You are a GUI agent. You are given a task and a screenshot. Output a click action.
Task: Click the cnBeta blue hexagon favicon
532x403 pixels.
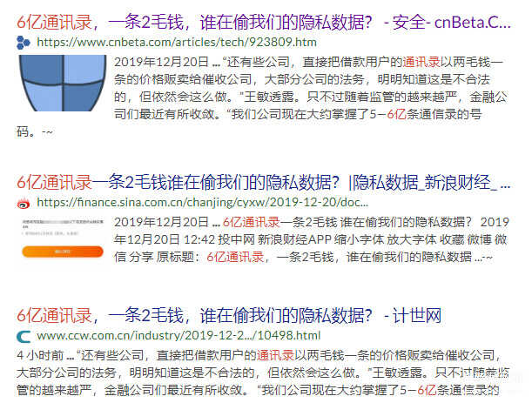coord(24,43)
